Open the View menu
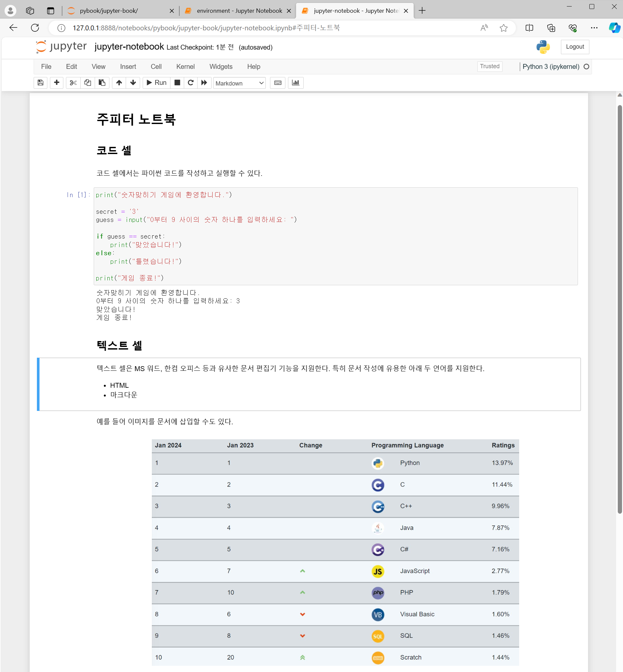This screenshot has width=623, height=672. (x=98, y=66)
